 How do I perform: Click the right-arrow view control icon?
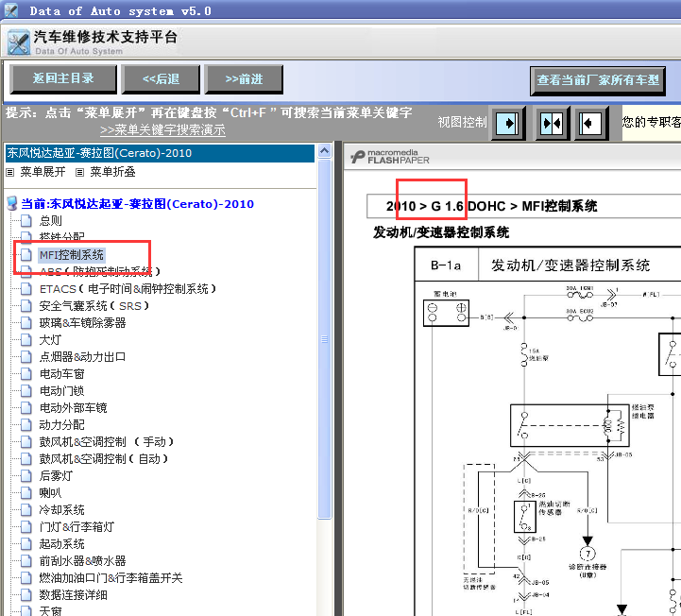click(508, 123)
